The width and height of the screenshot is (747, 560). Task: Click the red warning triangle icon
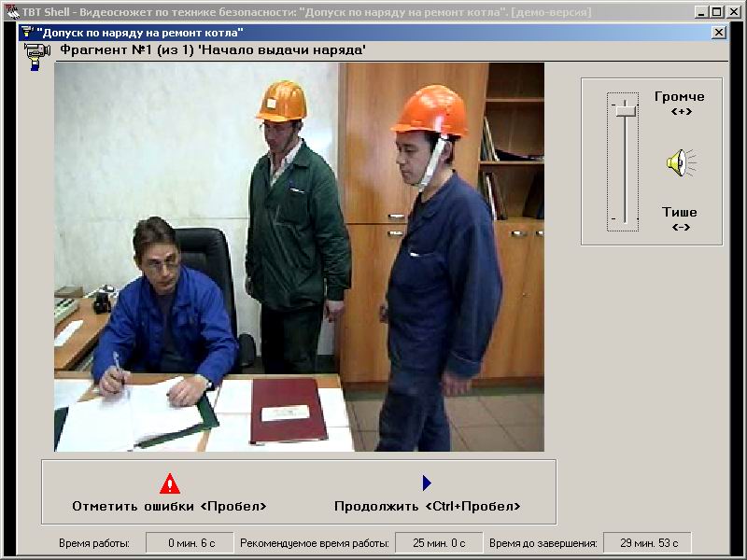pyautogui.click(x=170, y=483)
